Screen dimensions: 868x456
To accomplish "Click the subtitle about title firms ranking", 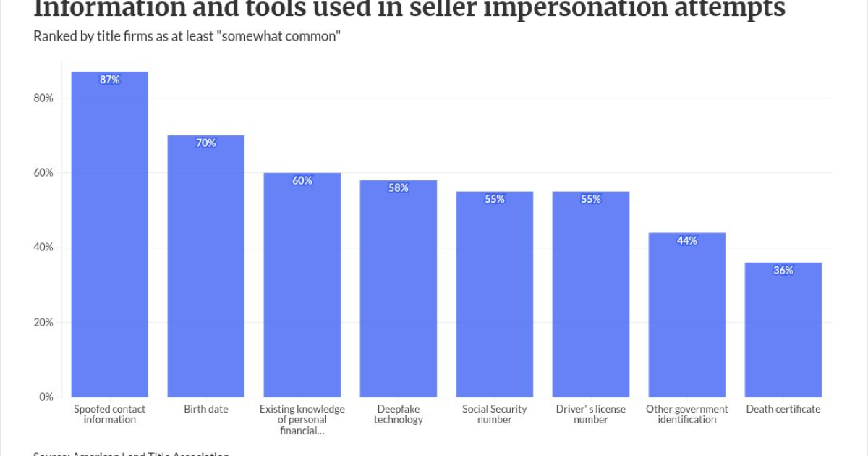I will click(x=187, y=37).
